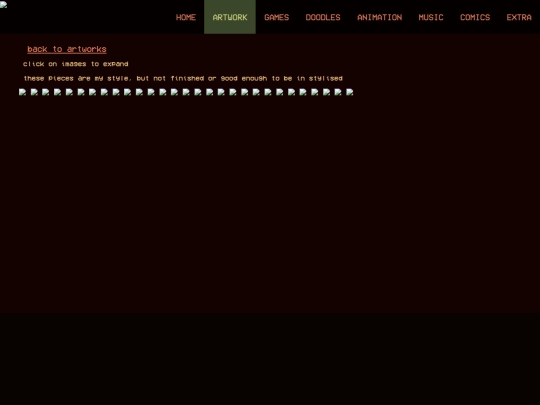Open the EXTRA menu item
Screen dimensions: 540x405
tap(519, 17)
